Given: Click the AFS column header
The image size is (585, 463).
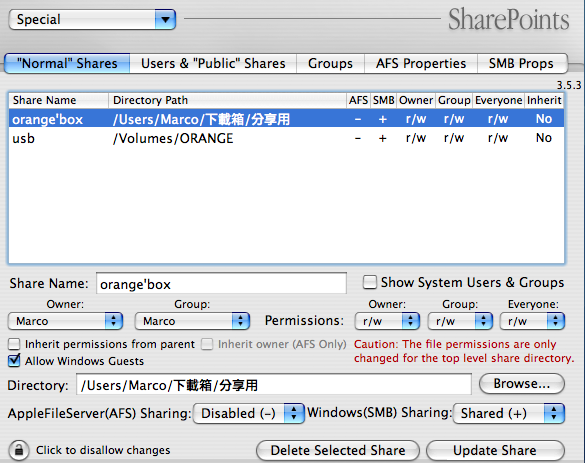Looking at the screenshot, I should click(358, 100).
